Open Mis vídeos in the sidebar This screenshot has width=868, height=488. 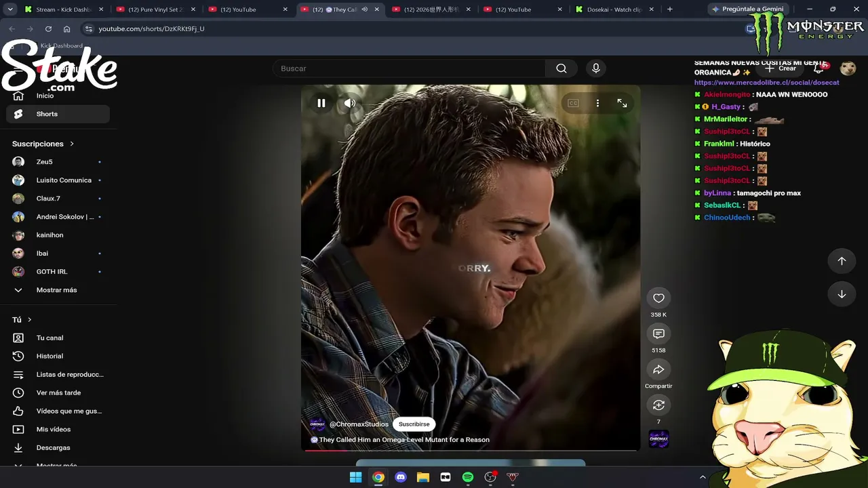[58, 429]
